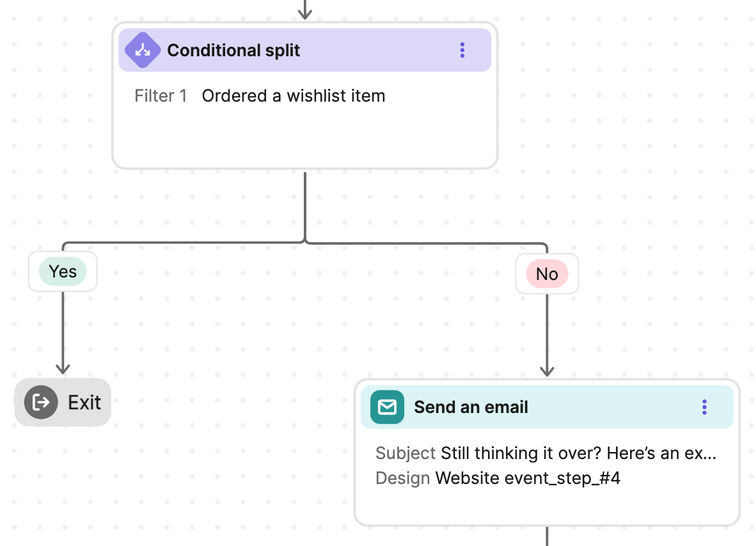Click the 'Ordered a wishlist item' filter text
The image size is (756, 546).
click(294, 96)
